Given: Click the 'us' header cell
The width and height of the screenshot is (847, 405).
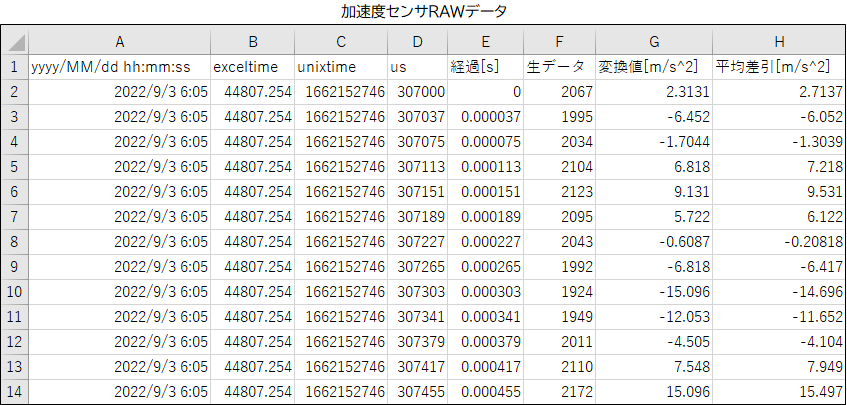Looking at the screenshot, I should tap(418, 66).
